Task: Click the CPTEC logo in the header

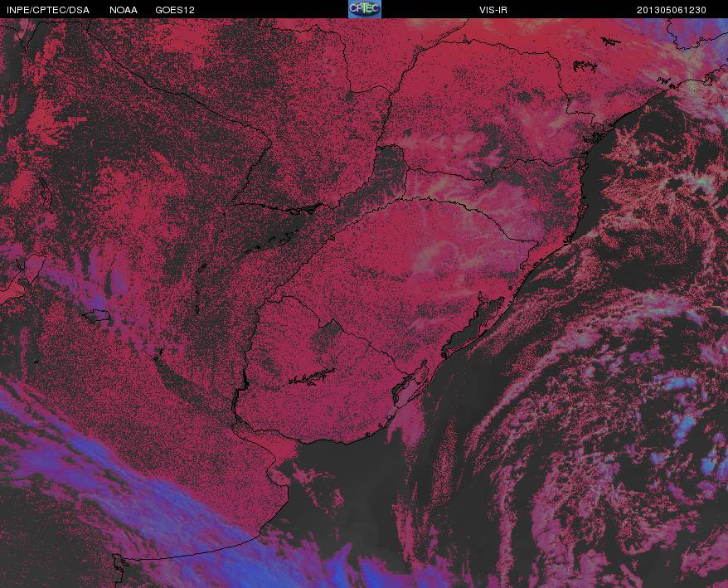Action: tap(365, 9)
